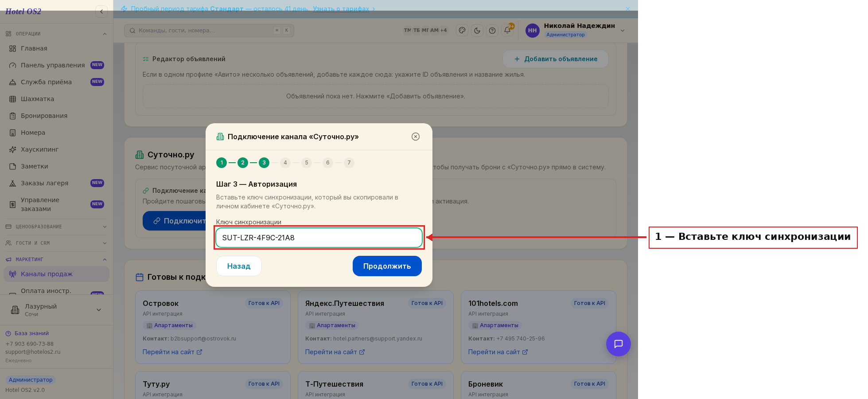Click the Островок Апартаменты tag
Image resolution: width=868 pixels, height=399 pixels.
(x=169, y=325)
